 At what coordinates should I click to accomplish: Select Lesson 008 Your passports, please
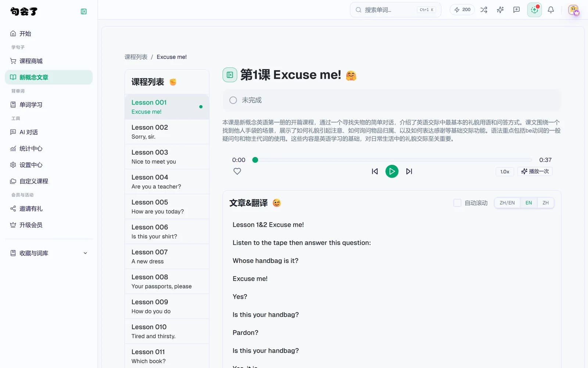167,282
